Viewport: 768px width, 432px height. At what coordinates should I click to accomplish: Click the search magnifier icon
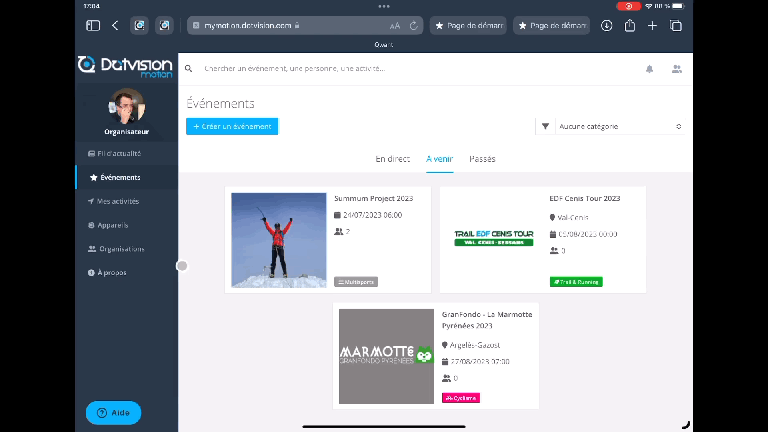tap(189, 69)
